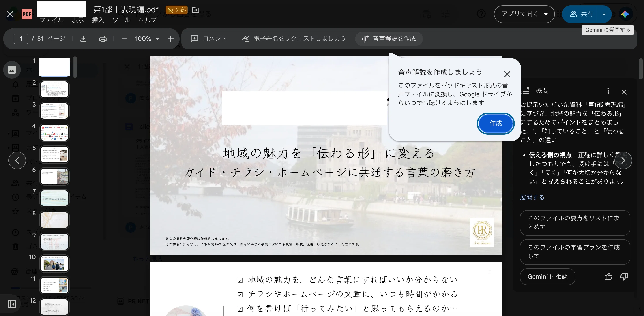Click the thumbnails view image icon
644x316 pixels.
[x=12, y=70]
